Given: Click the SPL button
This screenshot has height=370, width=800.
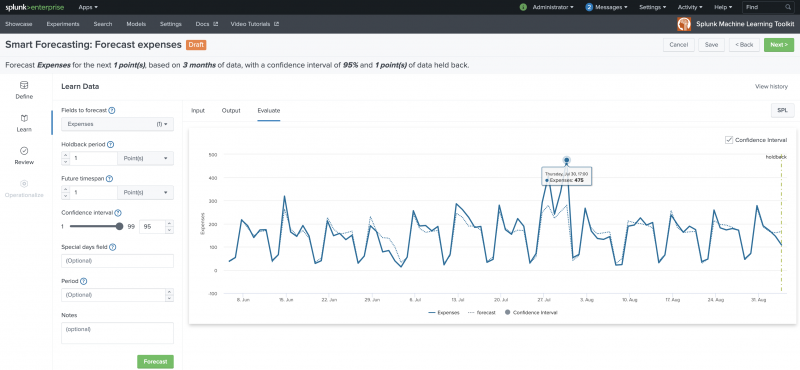Looking at the screenshot, I should 782,110.
